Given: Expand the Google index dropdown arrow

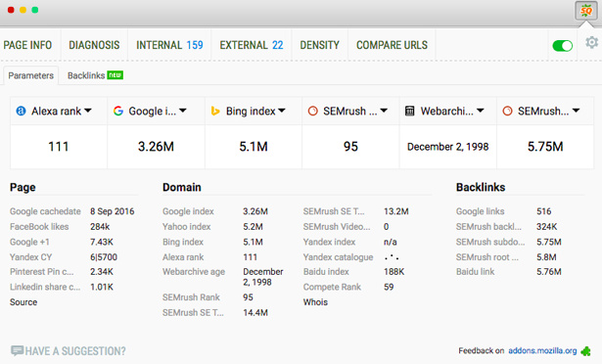Looking at the screenshot, I should pyautogui.click(x=183, y=111).
